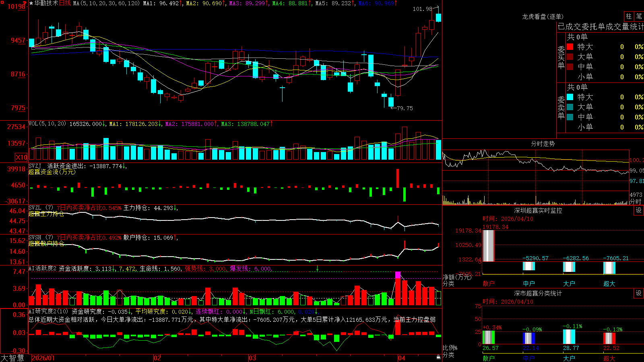Screen dimensions: 644x362
Task: Click the magenta signal block in AI活跃度 panel
Action: [398, 275]
